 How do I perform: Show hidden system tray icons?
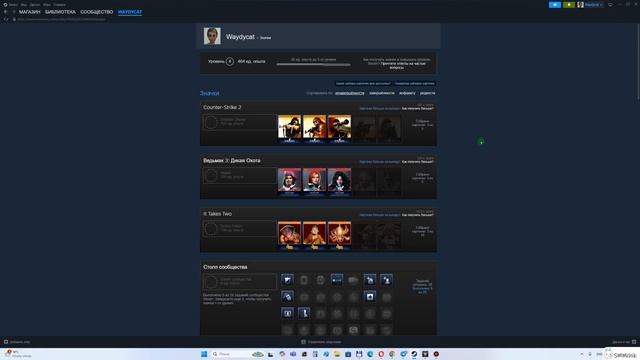pos(582,354)
